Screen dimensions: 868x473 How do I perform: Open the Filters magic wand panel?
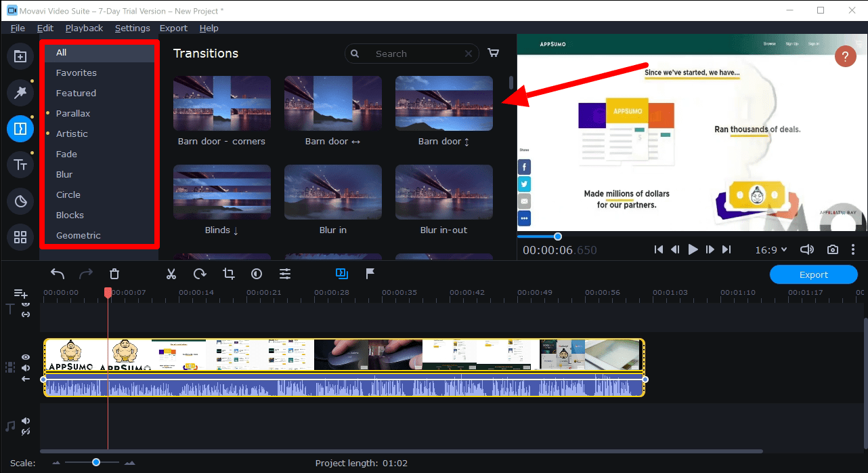click(20, 92)
